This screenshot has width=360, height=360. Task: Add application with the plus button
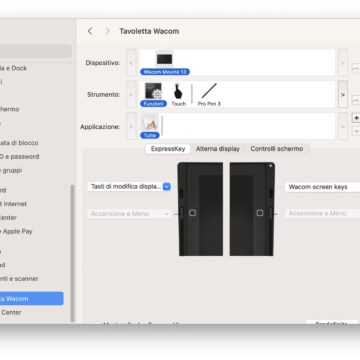(356, 118)
